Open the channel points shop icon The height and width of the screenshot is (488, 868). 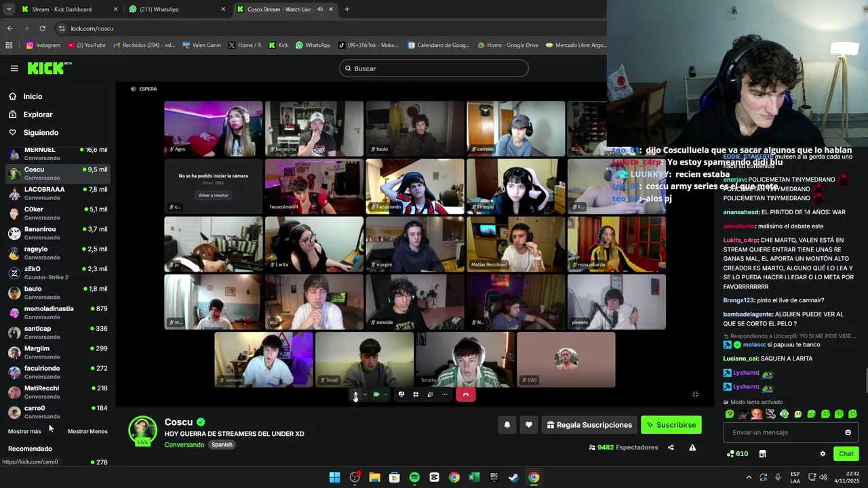click(762, 453)
